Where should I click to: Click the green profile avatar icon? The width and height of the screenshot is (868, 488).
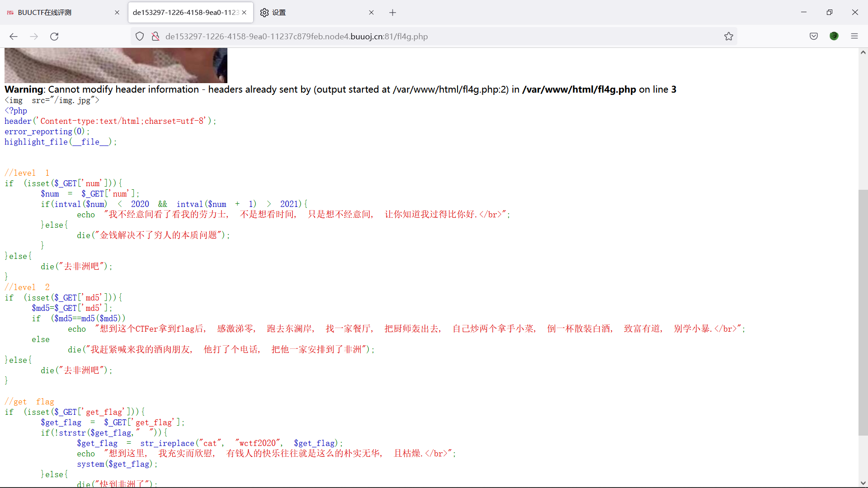pos(834,37)
